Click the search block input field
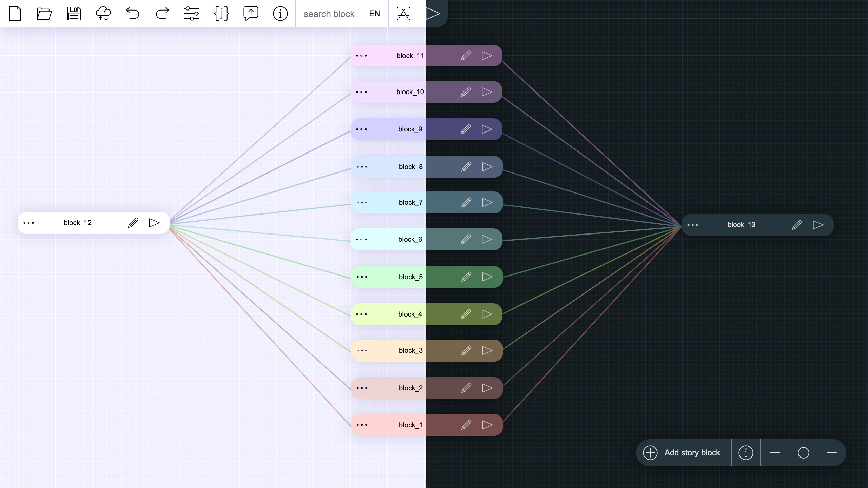 [x=328, y=14]
